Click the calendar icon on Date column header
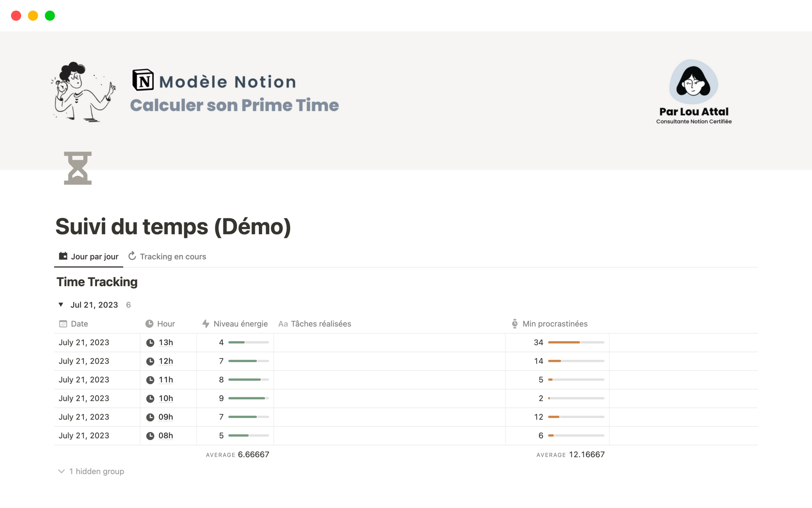The height and width of the screenshot is (508, 812). (63, 324)
